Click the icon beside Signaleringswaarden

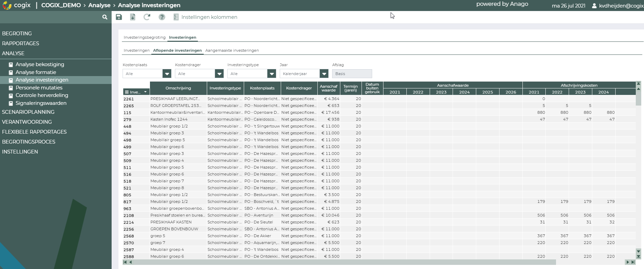point(11,103)
